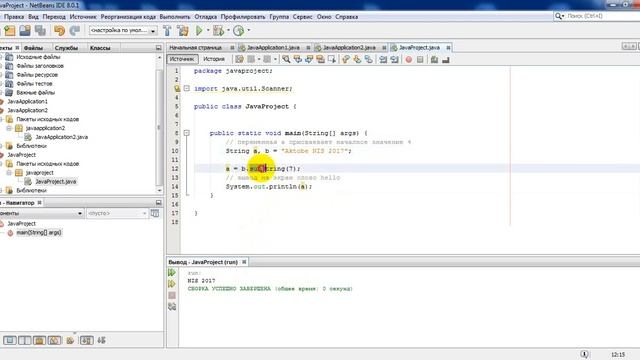Open the Реорганизация кода menu
The width and height of the screenshot is (640, 360).
pyautogui.click(x=128, y=17)
